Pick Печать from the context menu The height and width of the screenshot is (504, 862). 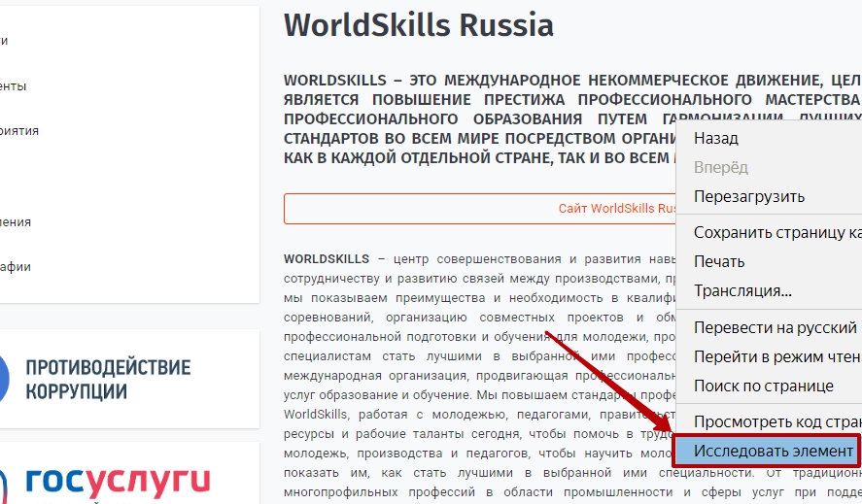[719, 262]
